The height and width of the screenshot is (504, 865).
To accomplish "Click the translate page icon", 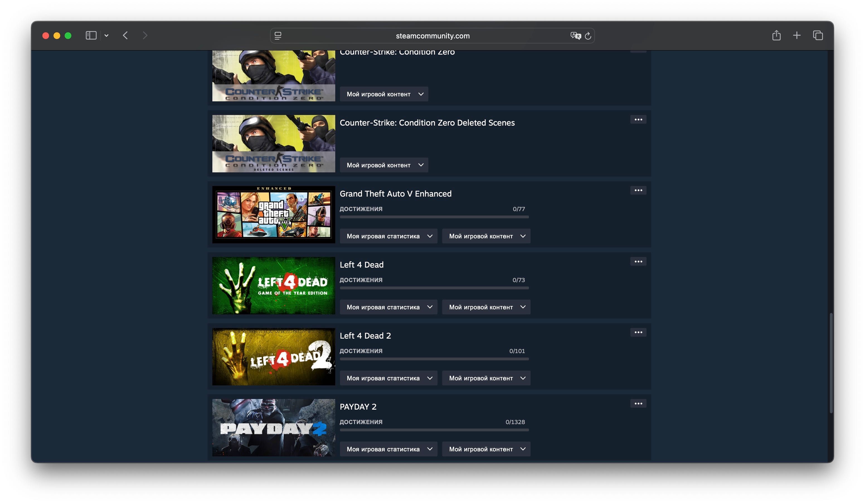I will (x=576, y=36).
